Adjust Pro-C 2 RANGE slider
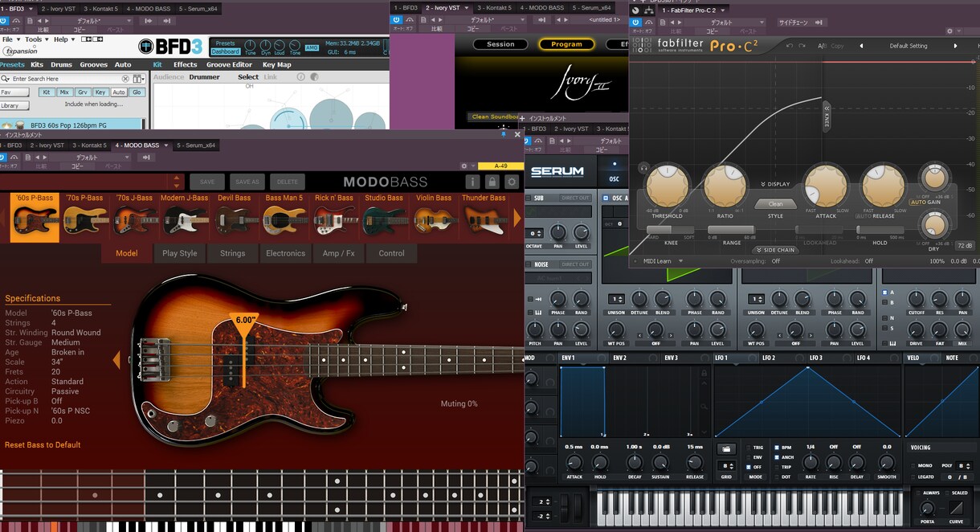980x532 pixels. pyautogui.click(x=731, y=231)
